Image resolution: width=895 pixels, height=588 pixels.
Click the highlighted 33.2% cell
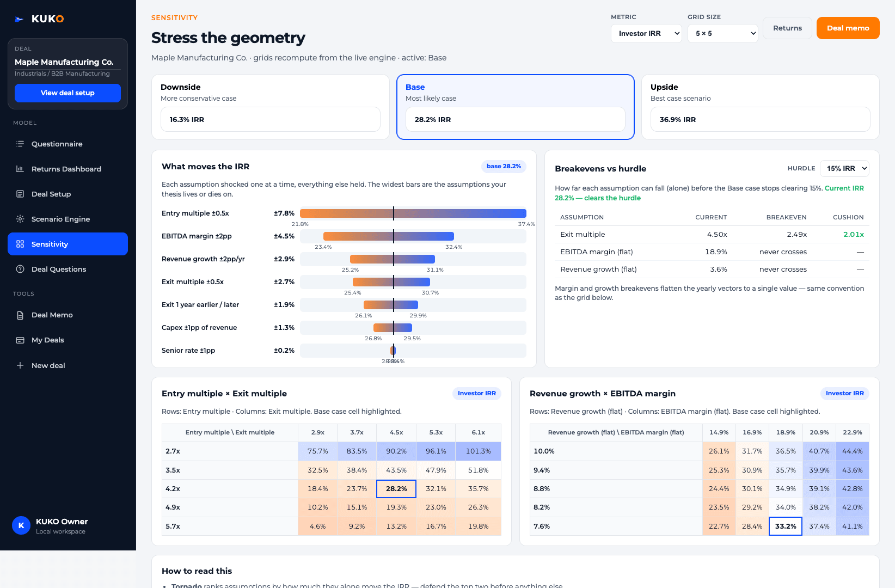click(786, 526)
